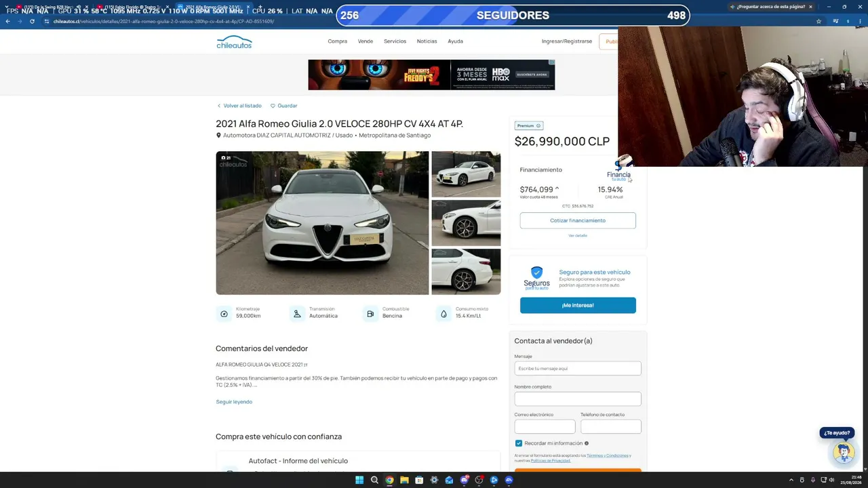Click Ingresar/Registrarse link
The image size is (868, 488).
[567, 41]
